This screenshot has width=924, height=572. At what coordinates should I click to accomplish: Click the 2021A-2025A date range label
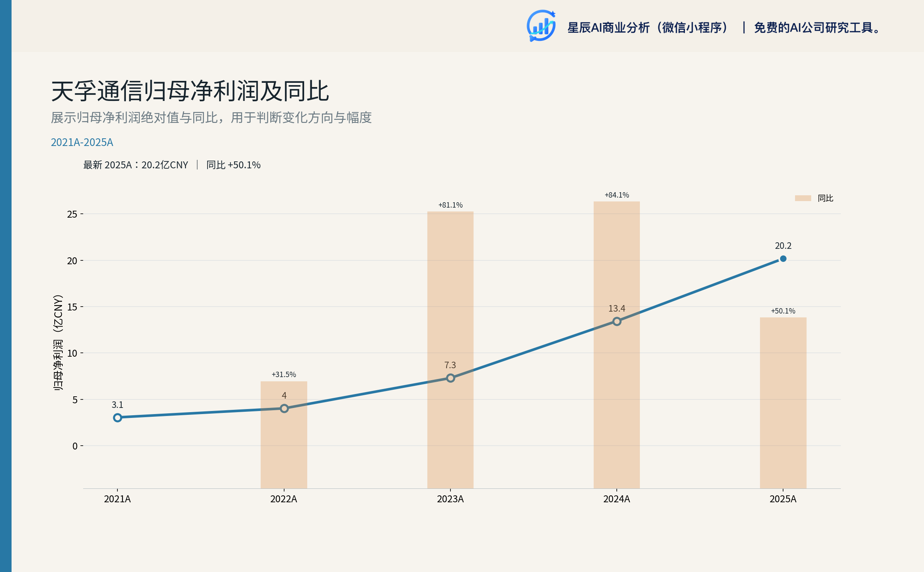[82, 142]
